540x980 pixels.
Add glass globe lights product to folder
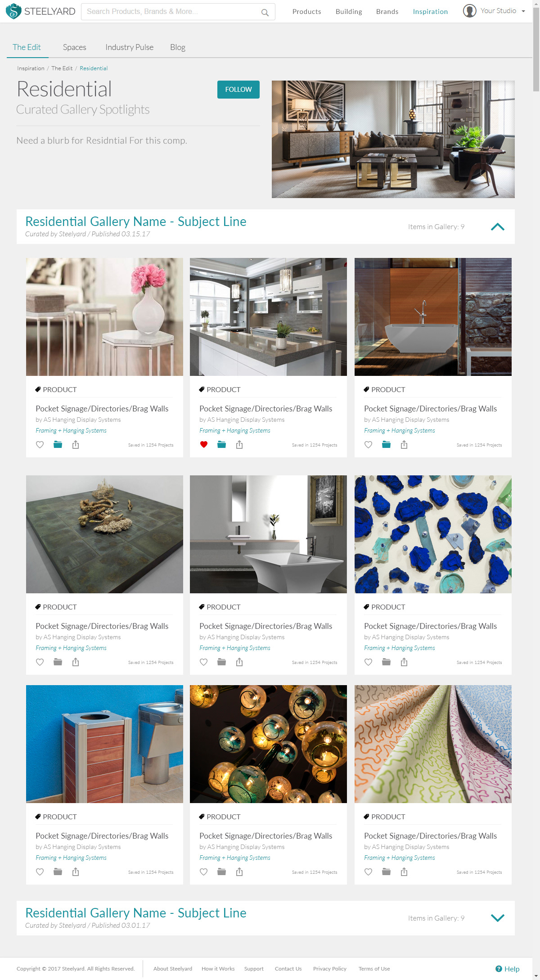(x=221, y=872)
